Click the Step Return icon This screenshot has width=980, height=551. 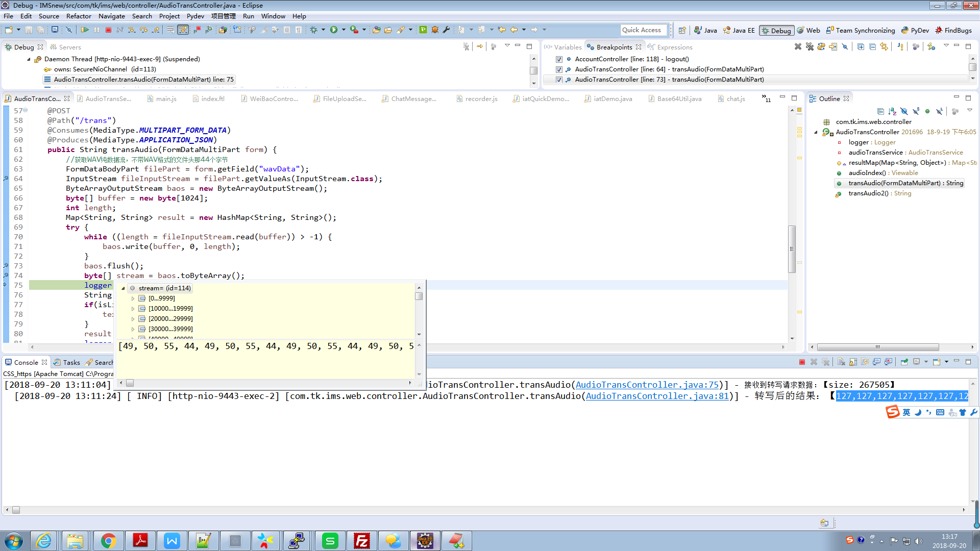click(x=156, y=30)
